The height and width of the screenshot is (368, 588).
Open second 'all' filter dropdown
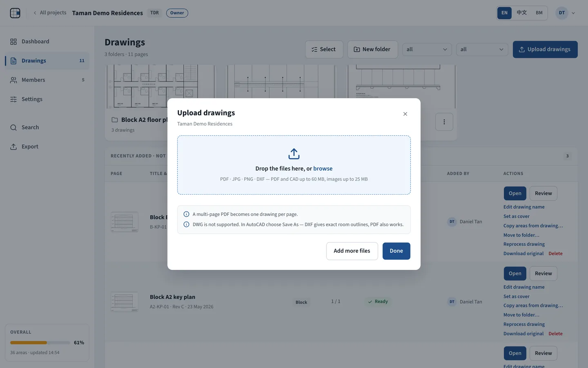[x=482, y=49]
